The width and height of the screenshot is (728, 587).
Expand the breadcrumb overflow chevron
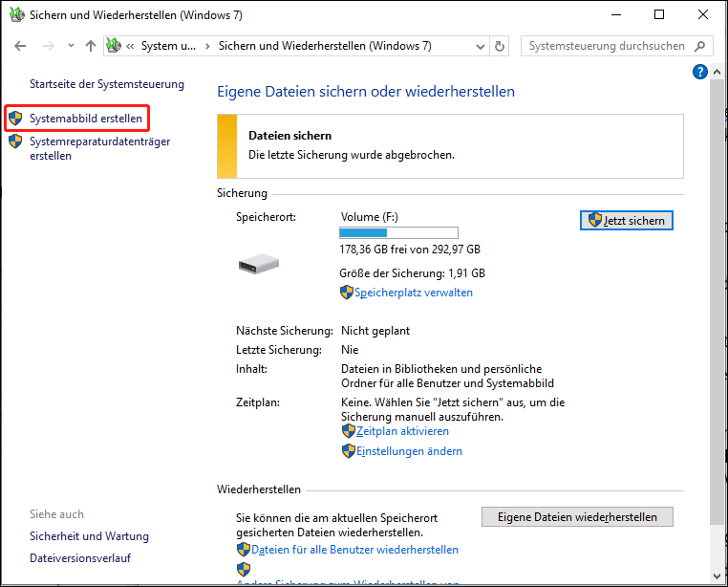[x=130, y=46]
